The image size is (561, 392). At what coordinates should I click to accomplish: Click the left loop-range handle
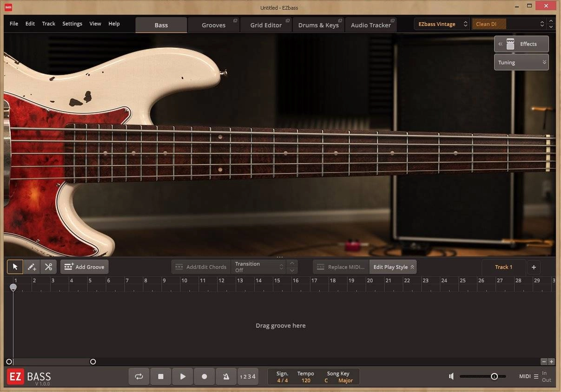9,362
